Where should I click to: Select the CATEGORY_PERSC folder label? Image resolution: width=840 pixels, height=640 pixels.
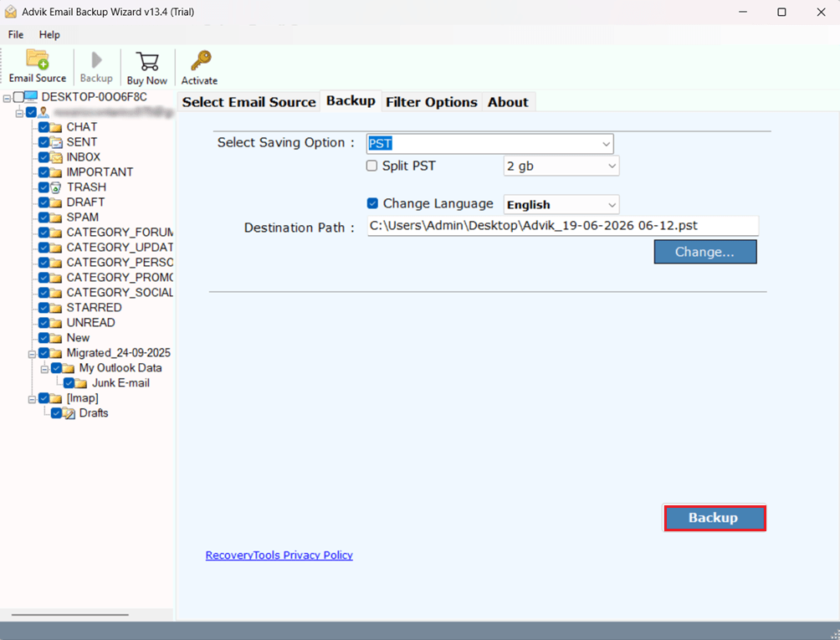[x=120, y=263]
